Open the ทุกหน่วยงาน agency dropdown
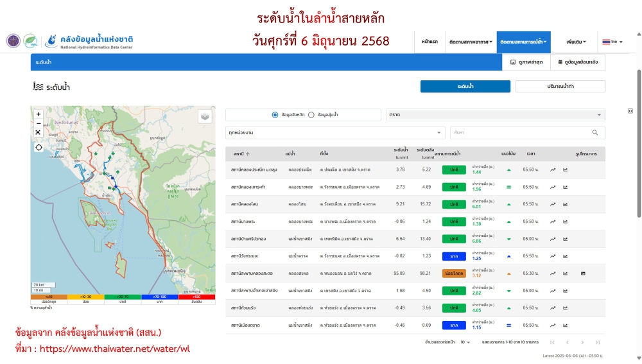Screen dimensions: 642x364 coord(335,132)
